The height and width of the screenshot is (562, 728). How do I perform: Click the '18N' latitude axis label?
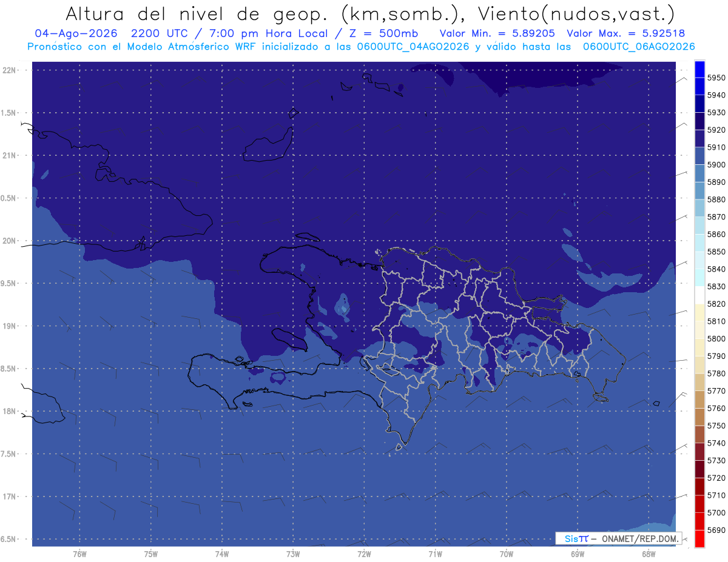9,411
